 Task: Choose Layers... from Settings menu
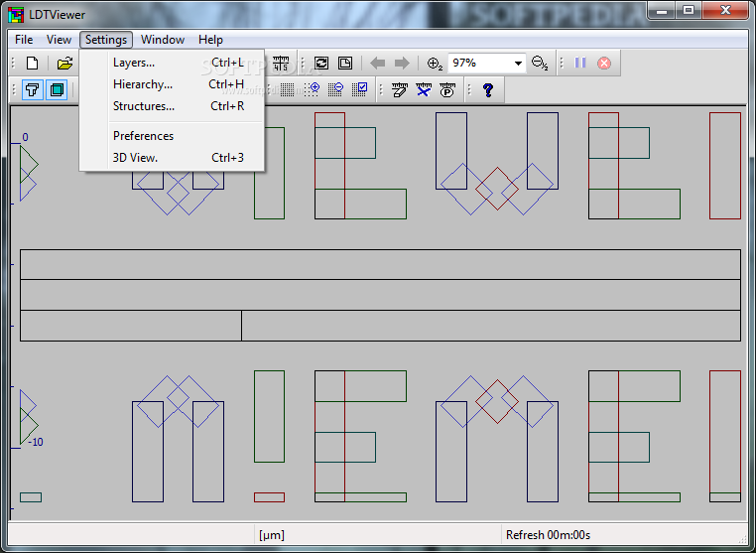tap(172, 63)
